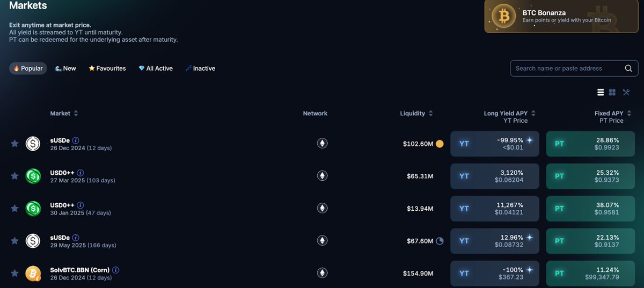Click the search magnifier icon
This screenshot has height=288, width=644.
point(628,69)
